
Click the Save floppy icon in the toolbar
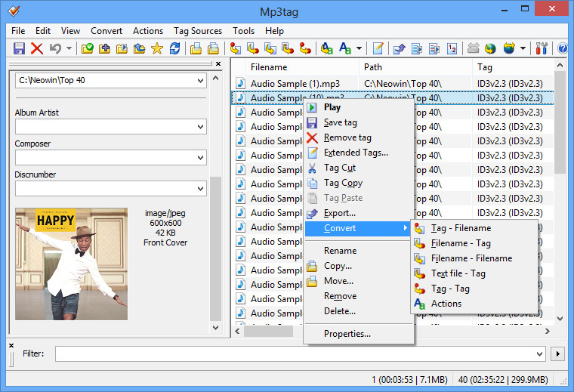click(19, 48)
